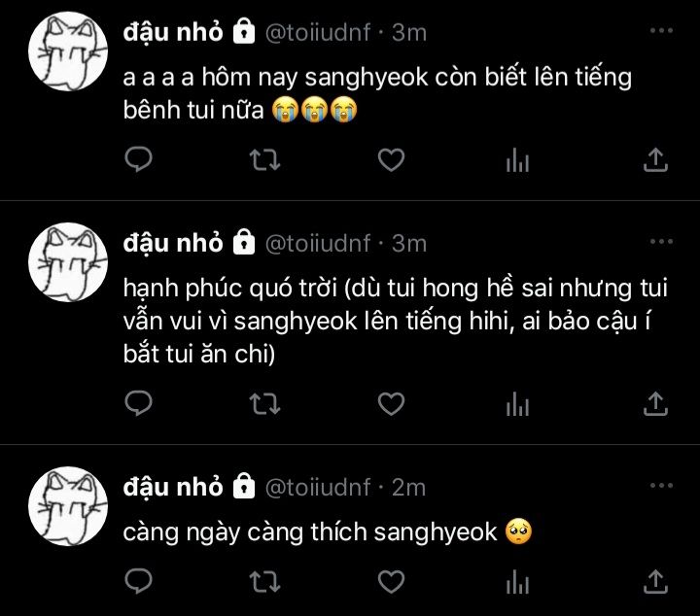Like the 'càng ngày càng thích sanghyeok' tweet
This screenshot has width=700, height=616.
pos(391,581)
